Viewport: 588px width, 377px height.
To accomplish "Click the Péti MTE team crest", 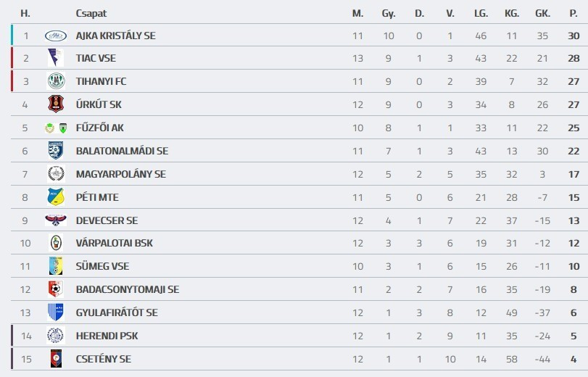I will pyautogui.click(x=56, y=197).
